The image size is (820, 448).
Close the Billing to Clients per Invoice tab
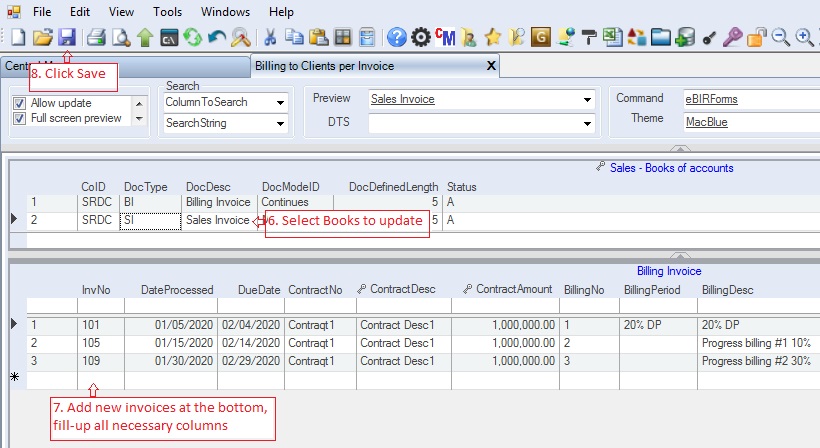click(490, 66)
